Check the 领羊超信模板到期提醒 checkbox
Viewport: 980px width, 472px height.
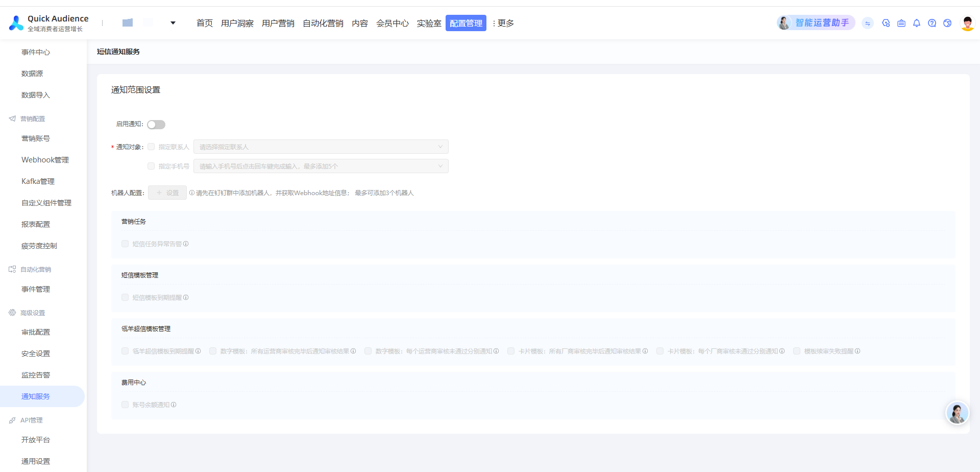[x=125, y=351]
